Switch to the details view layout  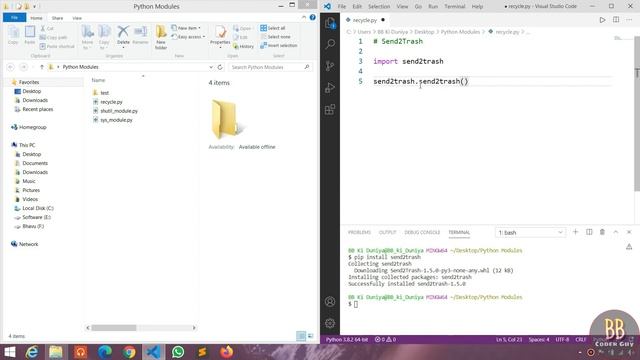pyautogui.click(x=301, y=336)
